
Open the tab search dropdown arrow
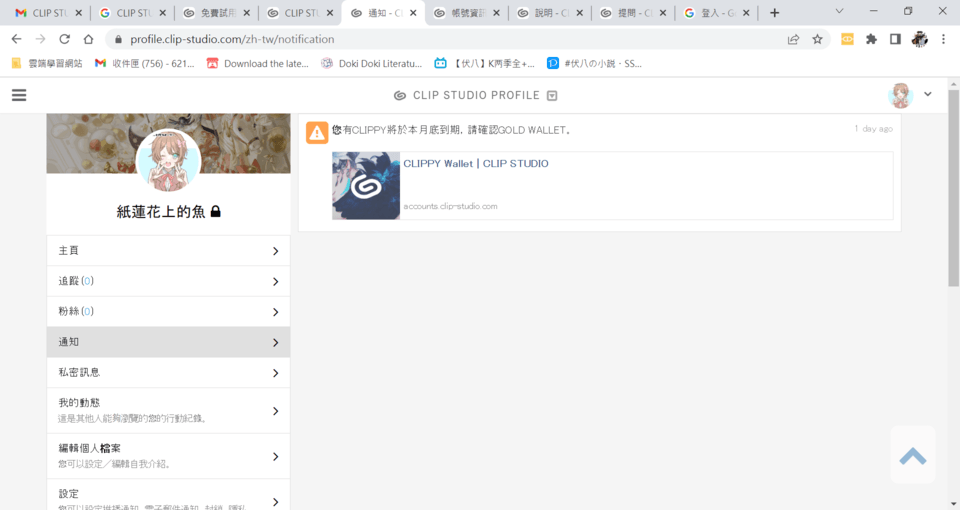click(839, 11)
